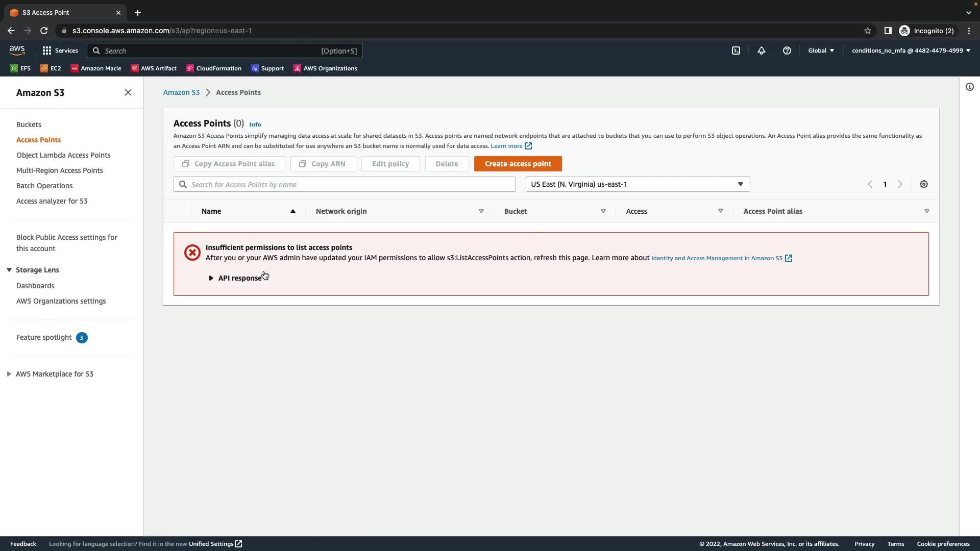Open the notifications bell icon
980x551 pixels.
pyautogui.click(x=761, y=51)
